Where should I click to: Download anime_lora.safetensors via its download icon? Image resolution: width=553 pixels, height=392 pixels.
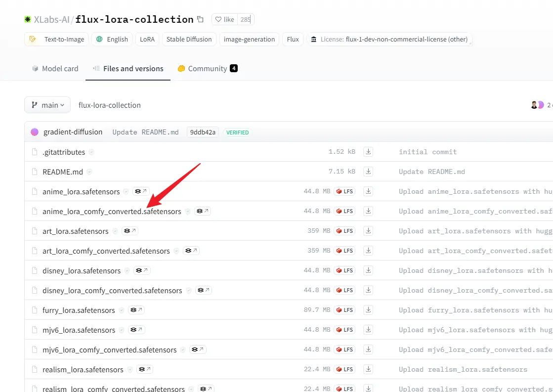click(x=368, y=191)
